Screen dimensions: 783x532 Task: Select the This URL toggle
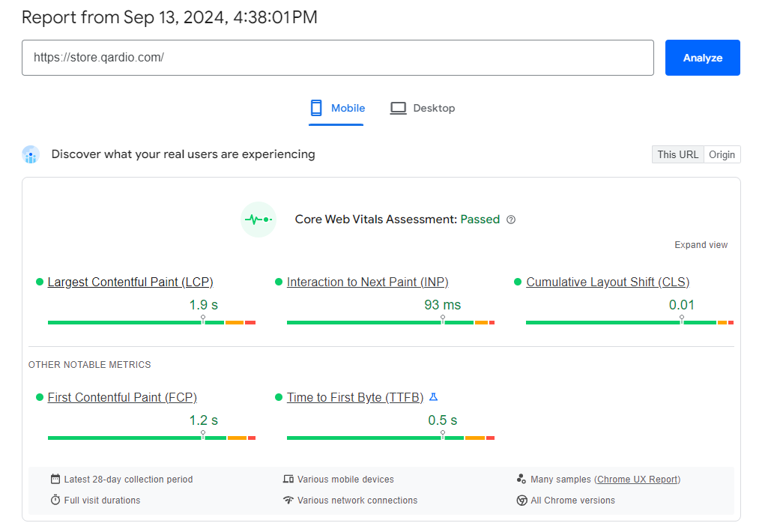(x=677, y=155)
